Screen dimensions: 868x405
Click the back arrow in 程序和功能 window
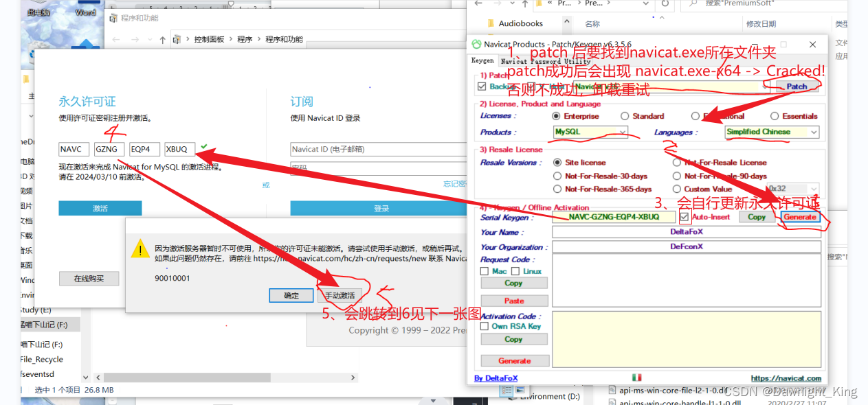point(115,40)
